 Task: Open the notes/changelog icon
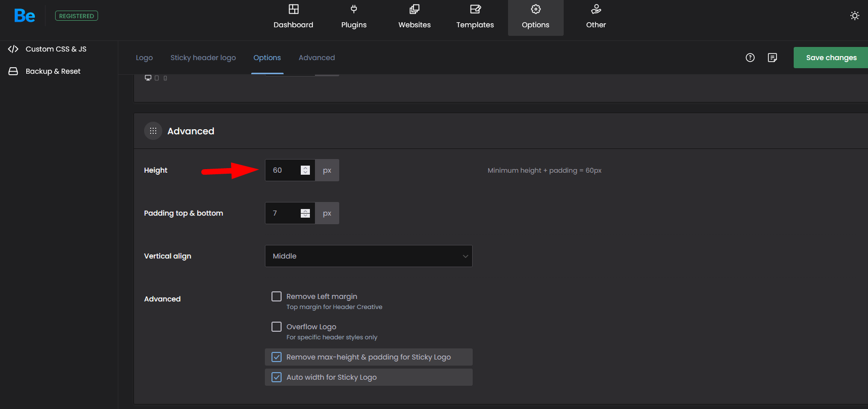pos(772,58)
